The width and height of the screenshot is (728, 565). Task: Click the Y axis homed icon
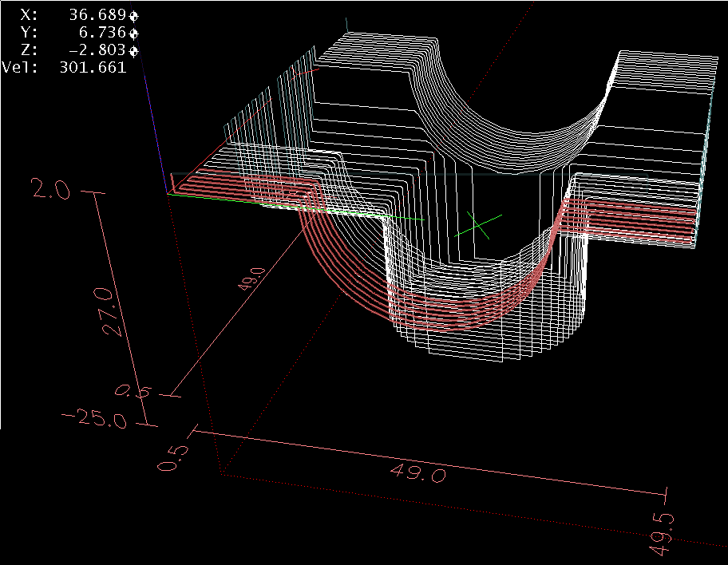[133, 34]
